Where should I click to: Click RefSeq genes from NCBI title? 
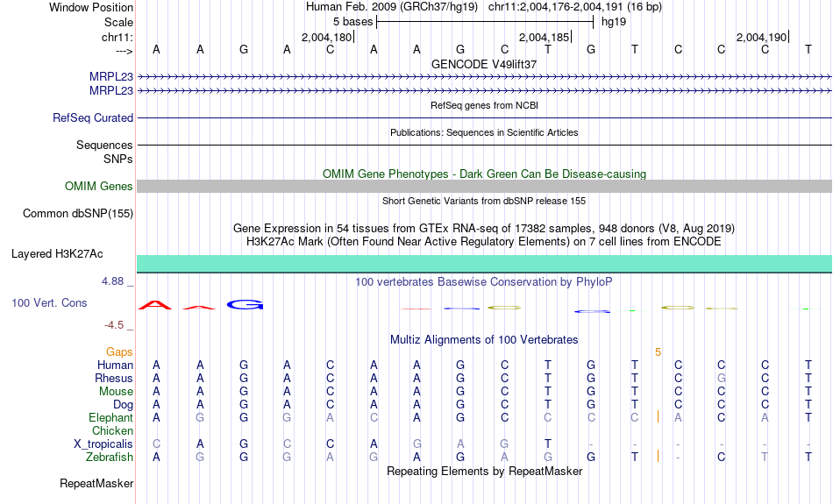click(x=484, y=105)
